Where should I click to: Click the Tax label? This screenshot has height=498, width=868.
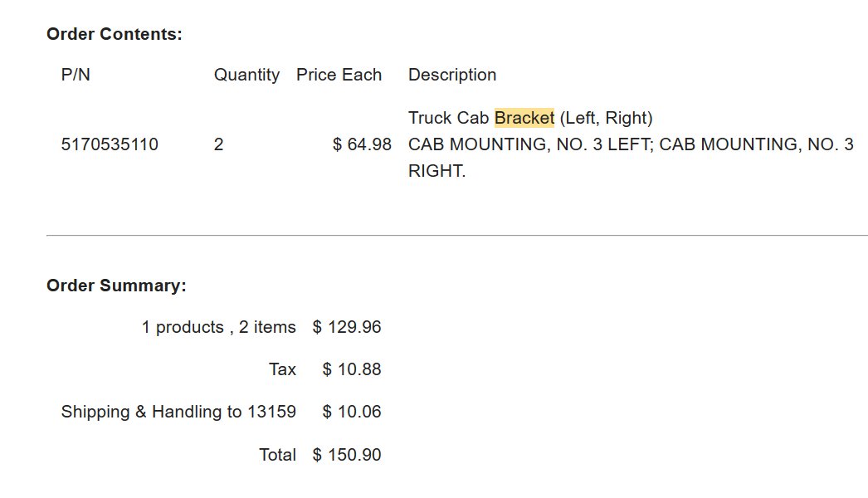(282, 369)
